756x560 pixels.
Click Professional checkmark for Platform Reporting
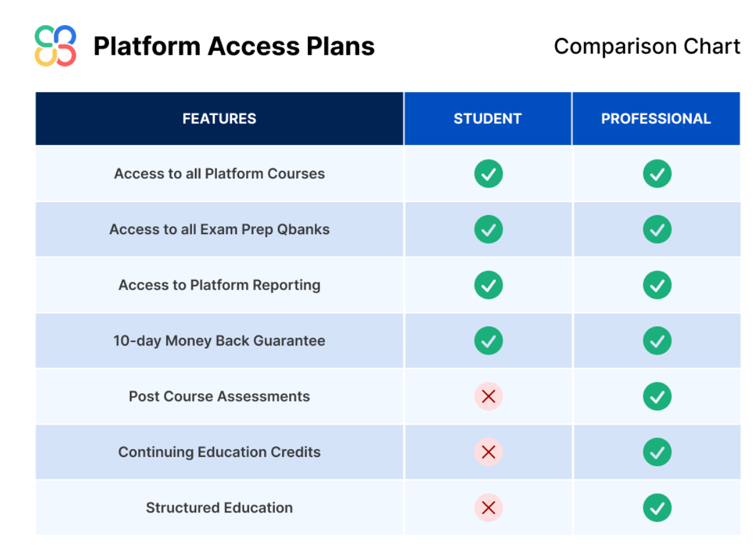pos(657,285)
